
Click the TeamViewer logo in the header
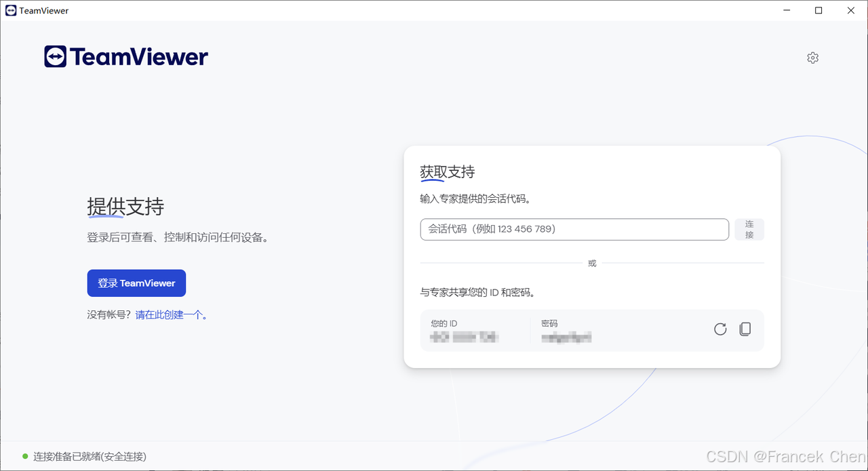126,57
